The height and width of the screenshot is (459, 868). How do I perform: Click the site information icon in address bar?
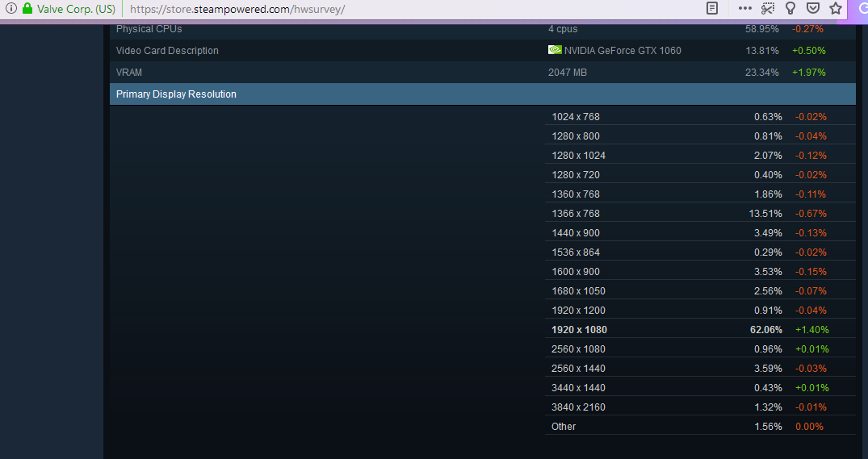click(x=10, y=9)
